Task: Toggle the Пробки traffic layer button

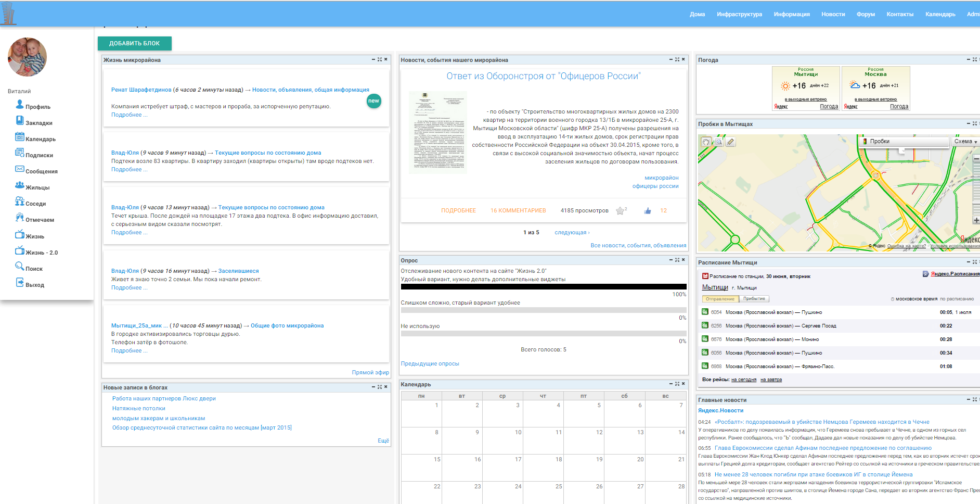Action: [904, 142]
